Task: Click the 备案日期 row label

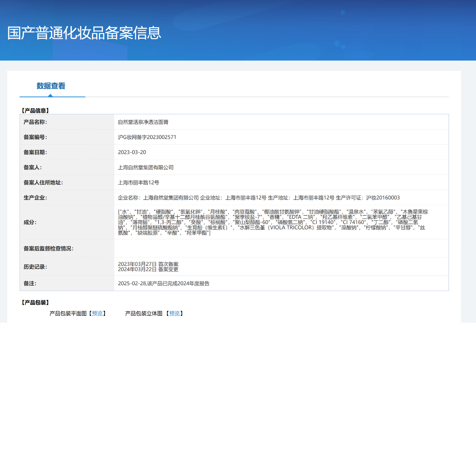Action: 35,152
